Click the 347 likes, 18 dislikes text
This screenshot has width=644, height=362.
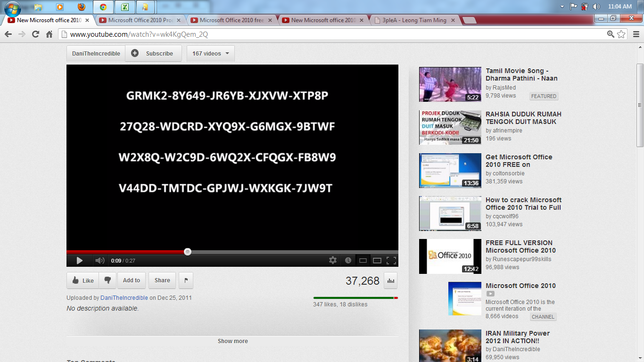point(340,304)
